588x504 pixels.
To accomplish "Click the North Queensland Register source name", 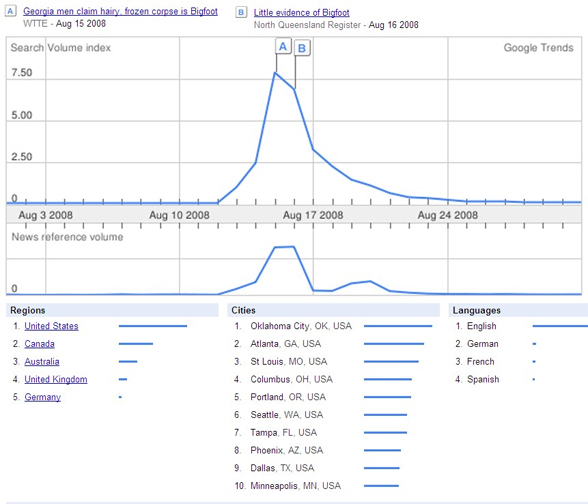I will pos(307,25).
